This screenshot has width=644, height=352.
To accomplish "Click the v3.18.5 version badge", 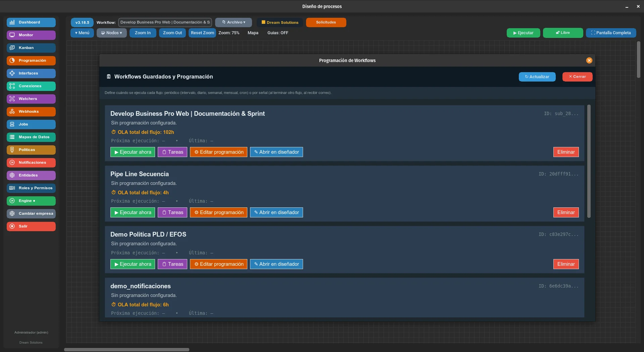I will [x=82, y=22].
